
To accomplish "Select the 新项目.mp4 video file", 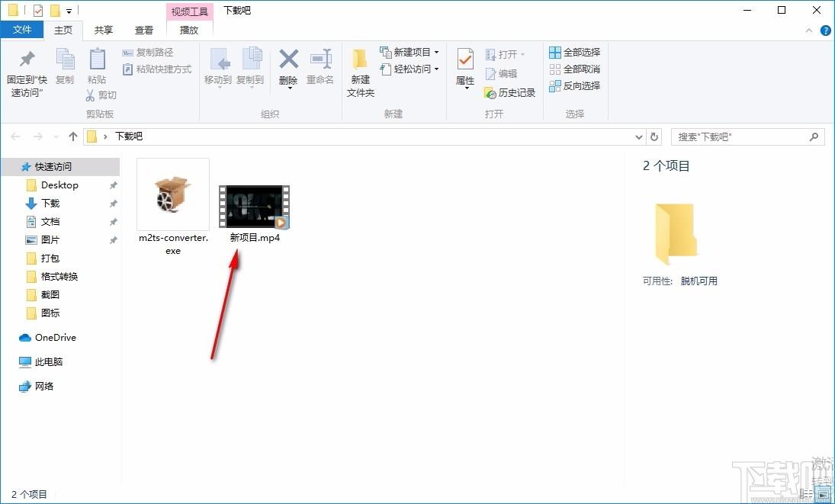I will [x=255, y=213].
